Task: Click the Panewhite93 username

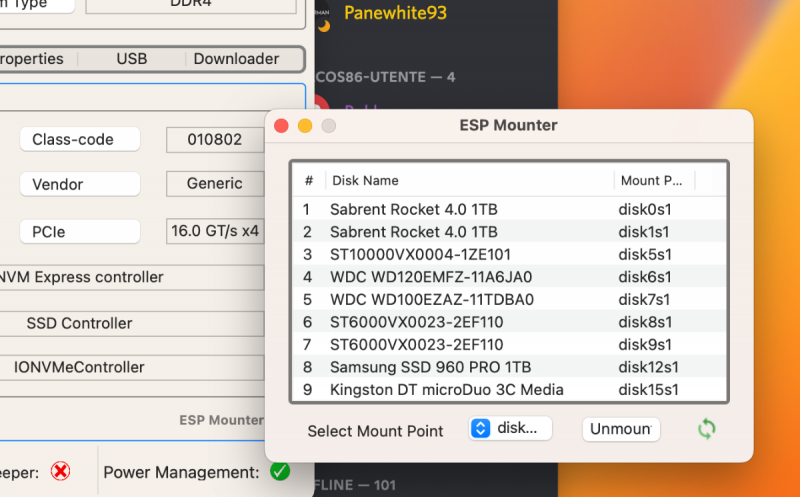Action: point(395,13)
